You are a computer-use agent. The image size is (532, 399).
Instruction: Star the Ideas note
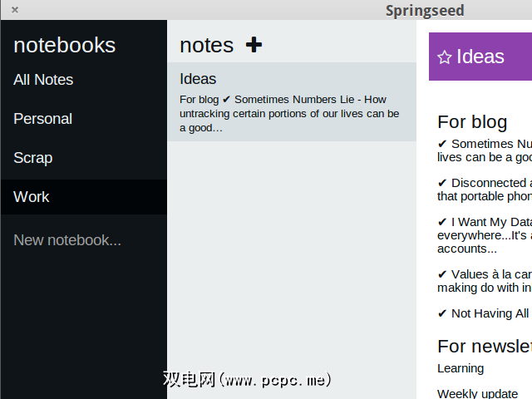pos(445,57)
